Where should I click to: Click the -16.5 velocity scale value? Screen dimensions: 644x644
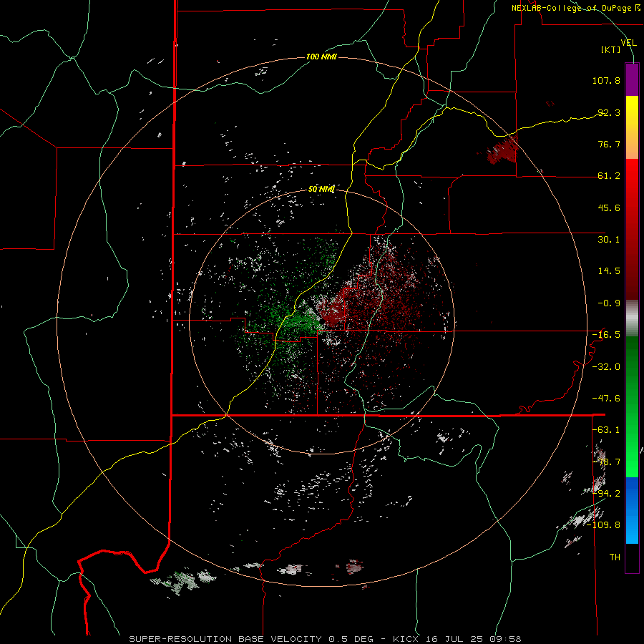pos(606,335)
